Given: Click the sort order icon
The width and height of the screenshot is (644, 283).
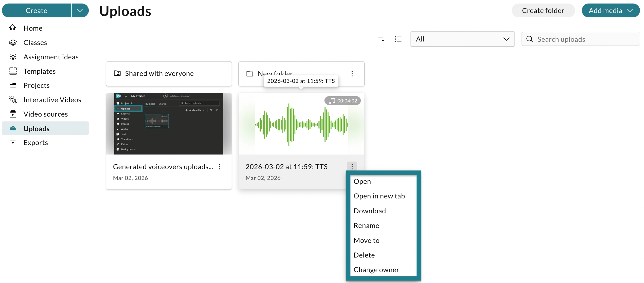Looking at the screenshot, I should click(x=381, y=39).
